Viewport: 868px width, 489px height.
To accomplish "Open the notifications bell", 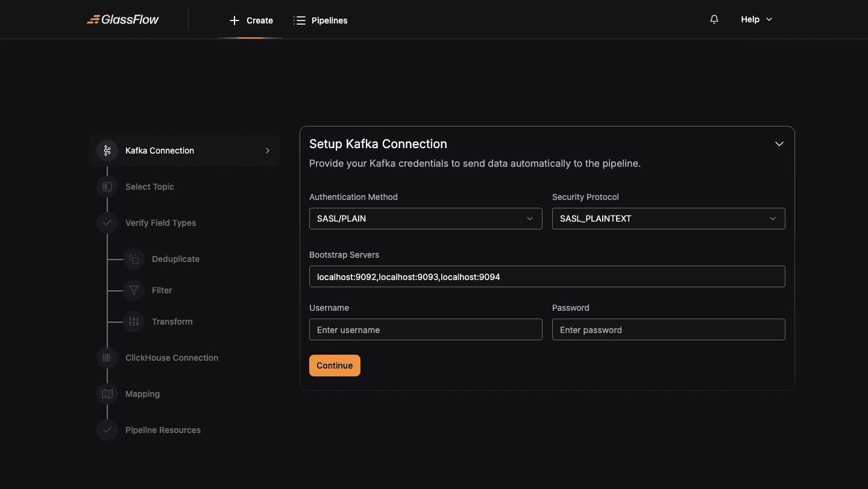I will [x=714, y=19].
